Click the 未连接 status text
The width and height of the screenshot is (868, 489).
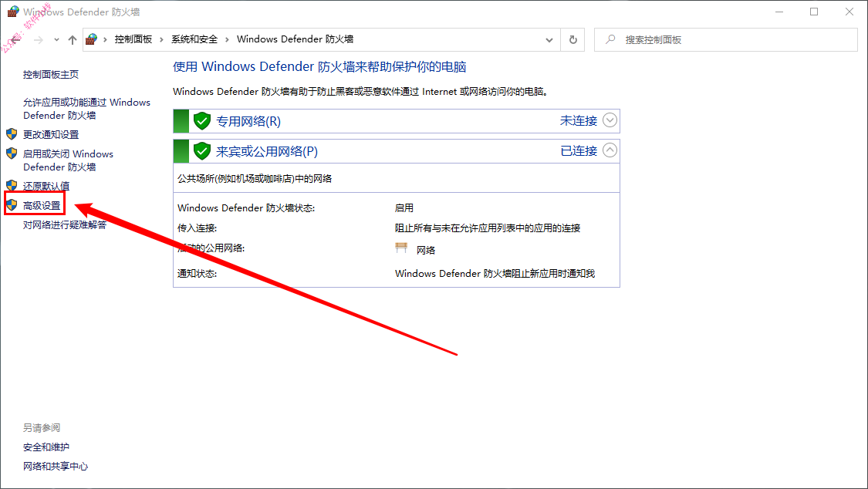pos(579,120)
